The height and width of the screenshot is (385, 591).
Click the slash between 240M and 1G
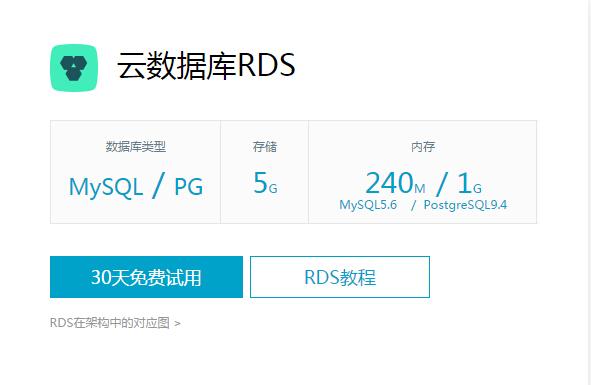442,184
